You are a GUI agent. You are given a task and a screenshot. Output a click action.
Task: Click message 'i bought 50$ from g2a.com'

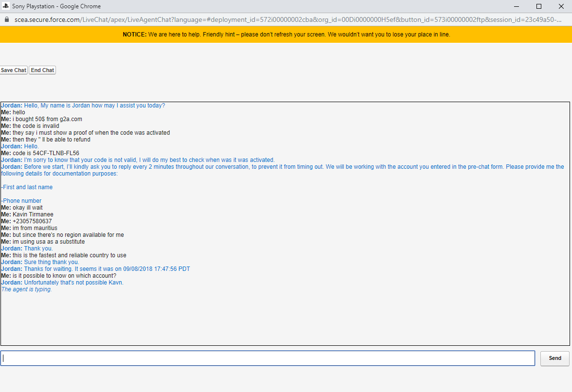[41, 119]
